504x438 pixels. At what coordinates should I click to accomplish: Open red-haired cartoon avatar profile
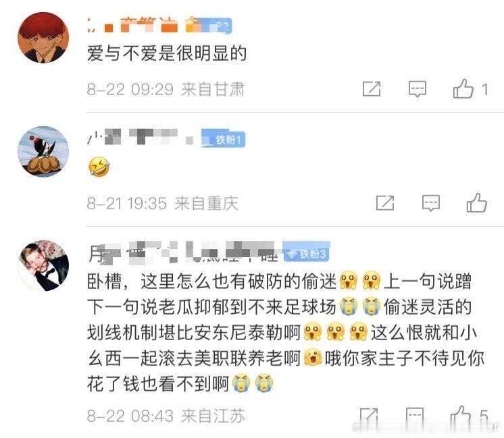click(43, 38)
